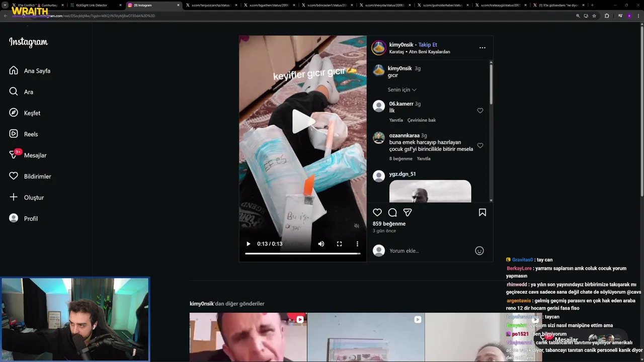Click the comment bubble icon under the post
This screenshot has height=362, width=644.
[392, 213]
